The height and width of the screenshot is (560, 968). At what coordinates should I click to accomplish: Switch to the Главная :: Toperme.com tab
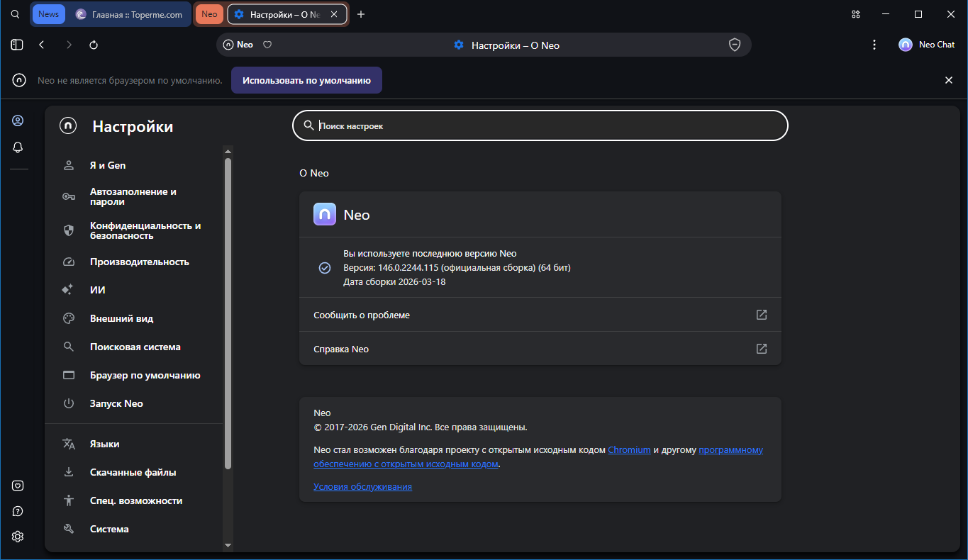point(129,14)
